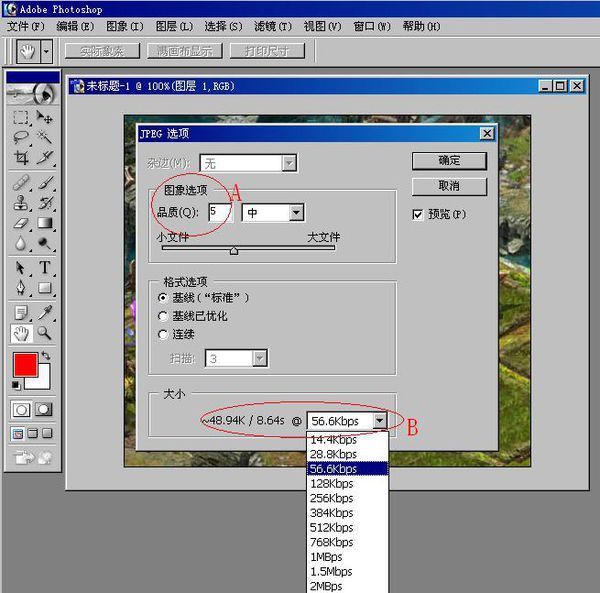Click the quality slider handle
600x593 pixels.
(x=234, y=251)
